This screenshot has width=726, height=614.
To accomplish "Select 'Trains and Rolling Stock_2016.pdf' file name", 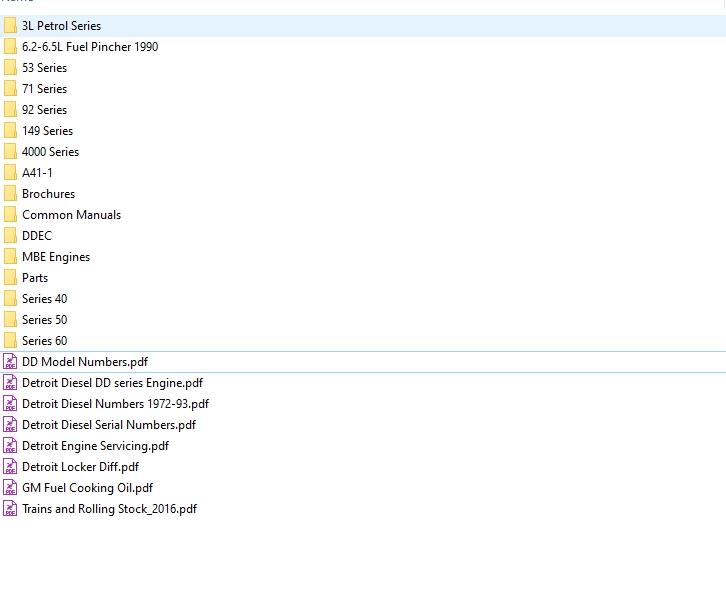I will 110,508.
